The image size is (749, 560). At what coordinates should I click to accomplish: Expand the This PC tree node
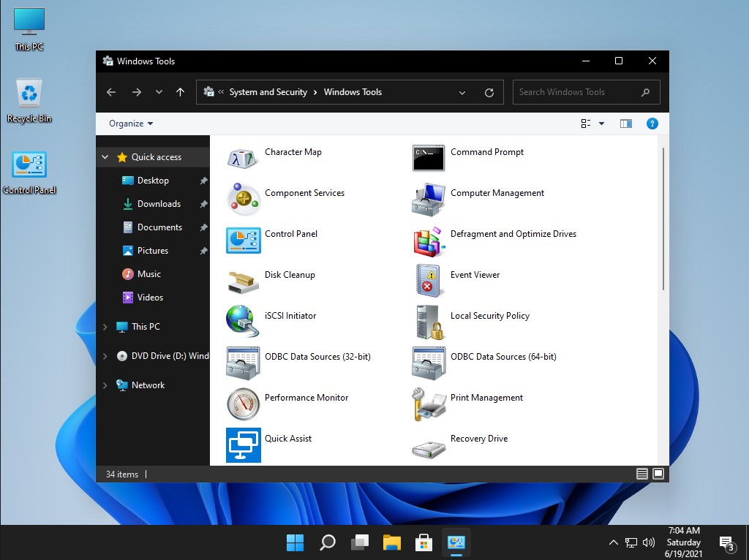[105, 327]
